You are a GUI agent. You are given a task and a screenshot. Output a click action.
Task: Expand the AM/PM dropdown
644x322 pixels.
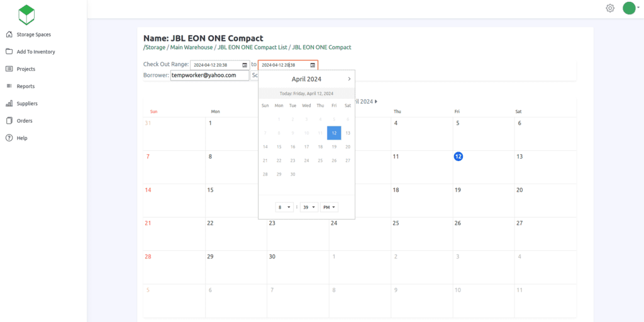[329, 207]
